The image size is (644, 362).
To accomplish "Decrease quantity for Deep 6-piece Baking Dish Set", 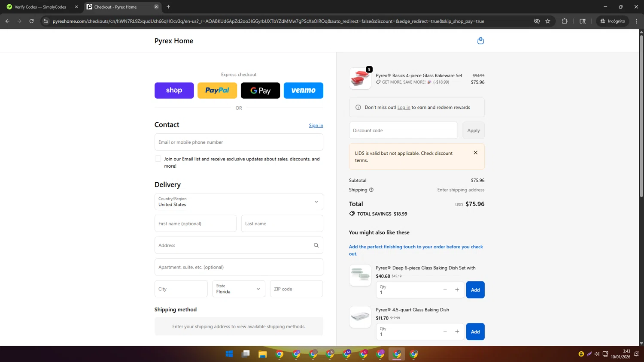I will (x=445, y=290).
